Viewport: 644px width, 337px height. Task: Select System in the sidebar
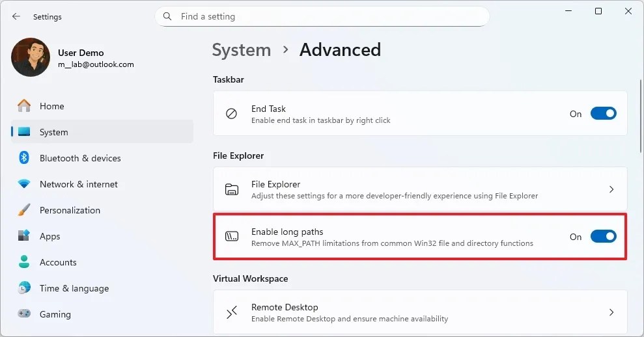[102, 132]
